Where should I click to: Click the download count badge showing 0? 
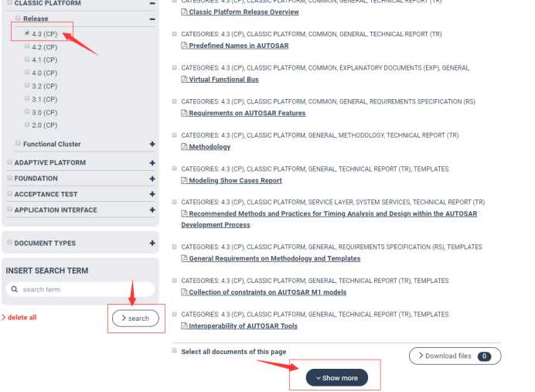tap(484, 356)
